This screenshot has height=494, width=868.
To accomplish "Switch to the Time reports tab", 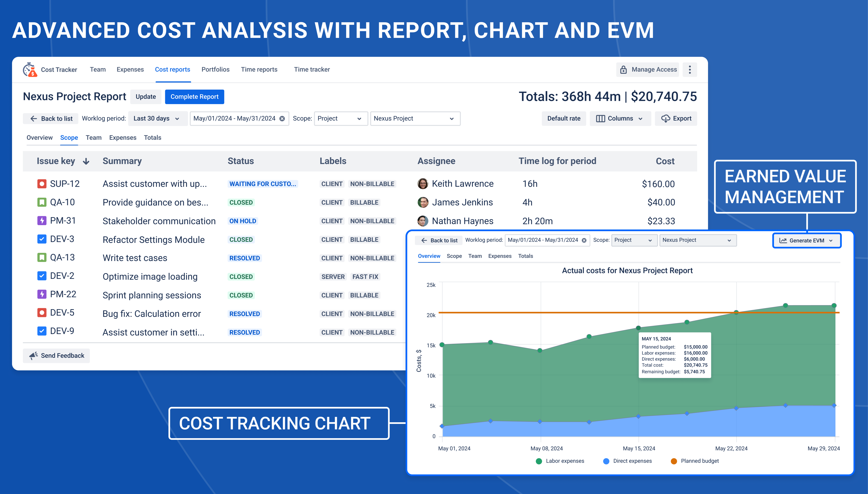I will pyautogui.click(x=259, y=70).
